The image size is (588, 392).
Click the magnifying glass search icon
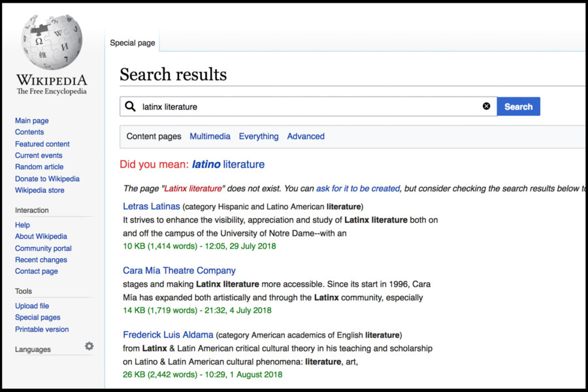130,106
